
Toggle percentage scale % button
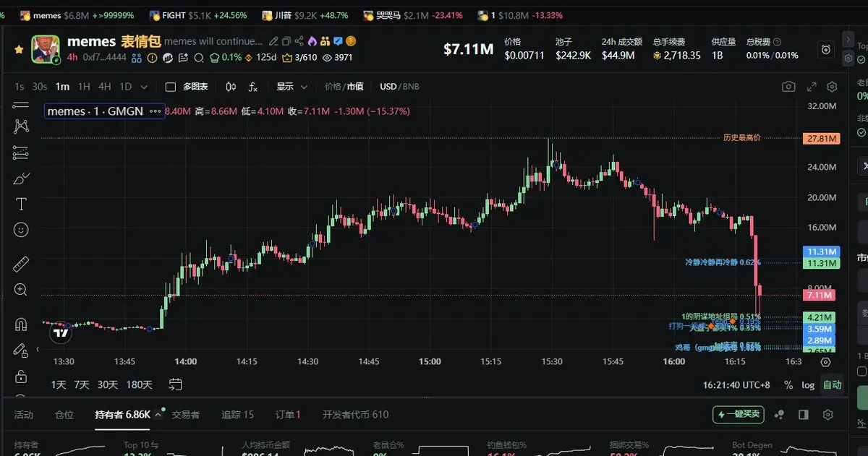point(788,385)
